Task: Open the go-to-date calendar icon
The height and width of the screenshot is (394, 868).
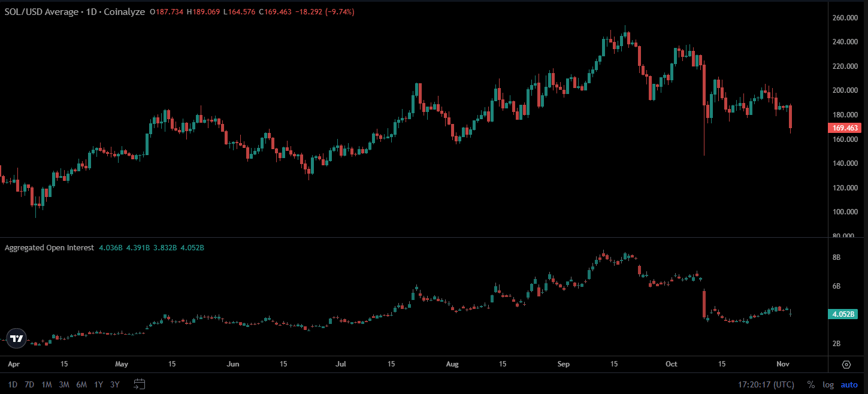Action: tap(140, 385)
